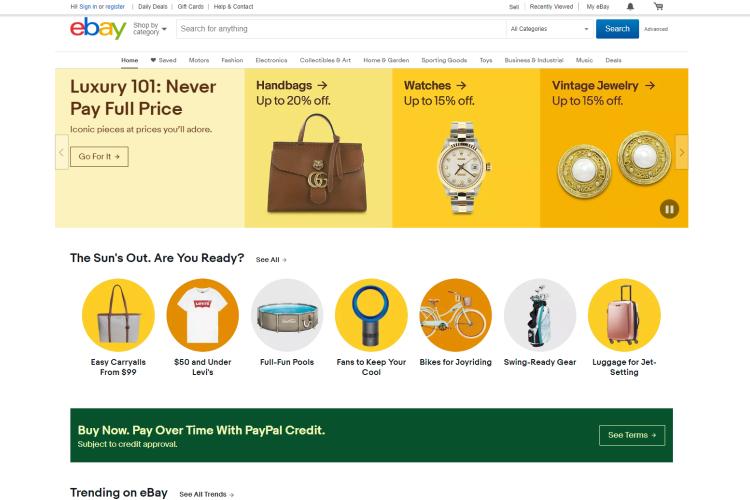Click the Advanced search link
Screen dimensions: 750x500
656,29
